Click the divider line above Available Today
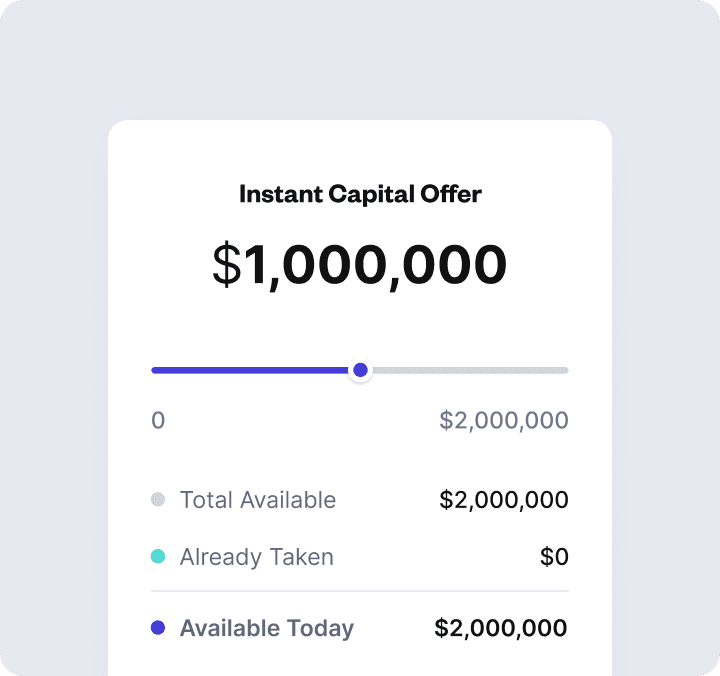This screenshot has width=720, height=676. pyautogui.click(x=360, y=591)
